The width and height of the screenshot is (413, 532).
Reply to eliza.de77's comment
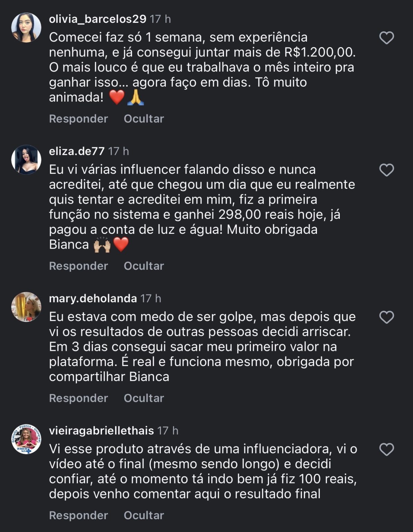[78, 266]
